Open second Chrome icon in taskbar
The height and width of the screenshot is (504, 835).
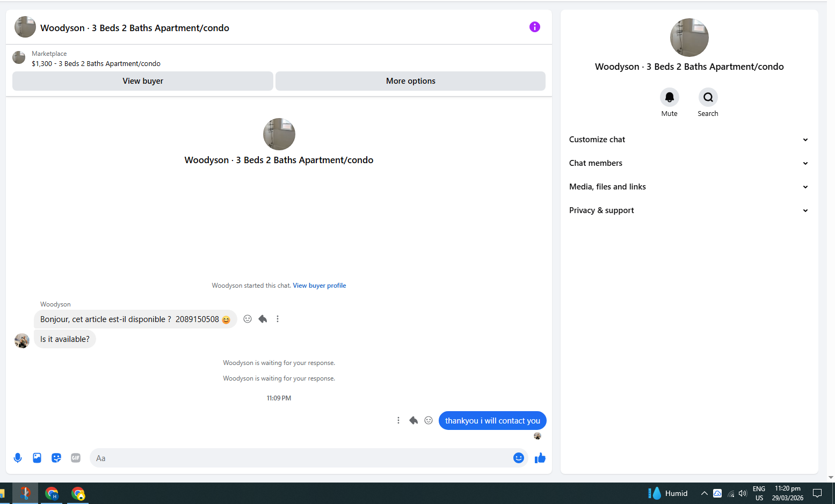click(78, 493)
